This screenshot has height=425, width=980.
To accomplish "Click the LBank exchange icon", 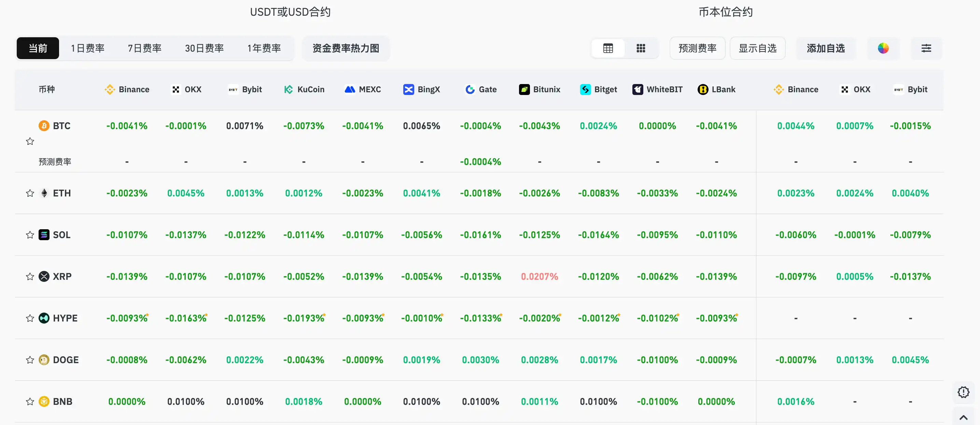I will [x=703, y=90].
